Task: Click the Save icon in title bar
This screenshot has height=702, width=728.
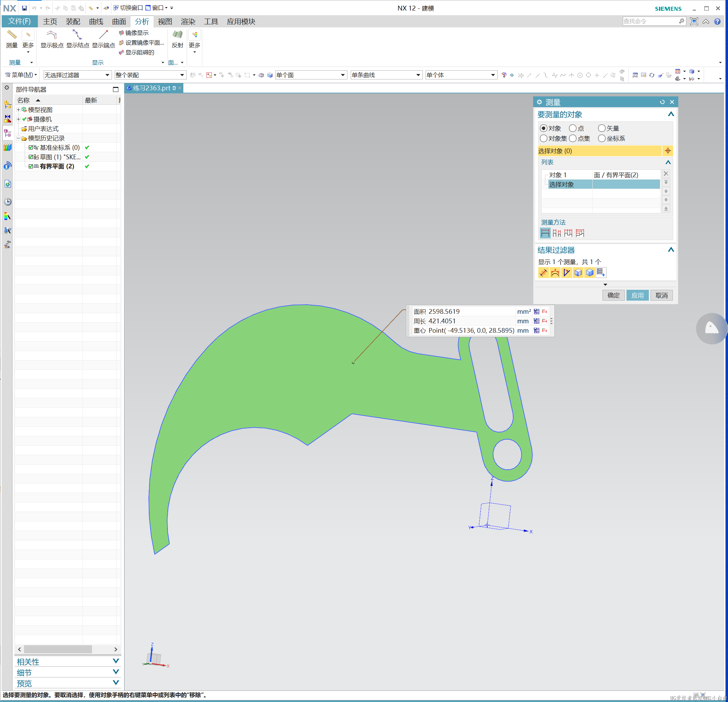Action: (x=24, y=8)
